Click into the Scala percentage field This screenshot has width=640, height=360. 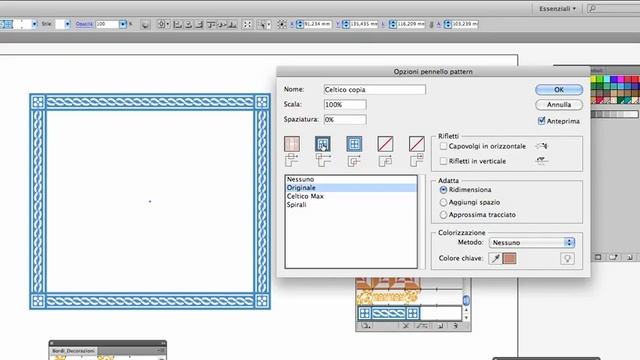[x=345, y=104]
